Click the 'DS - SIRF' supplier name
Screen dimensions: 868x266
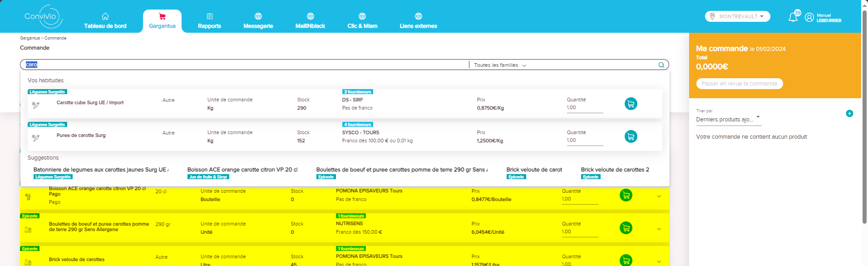352,100
